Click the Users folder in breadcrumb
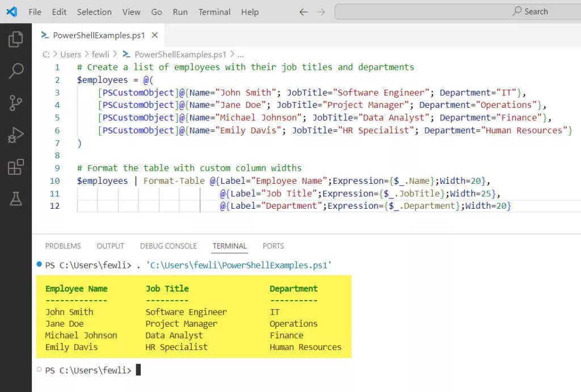 click(x=70, y=54)
